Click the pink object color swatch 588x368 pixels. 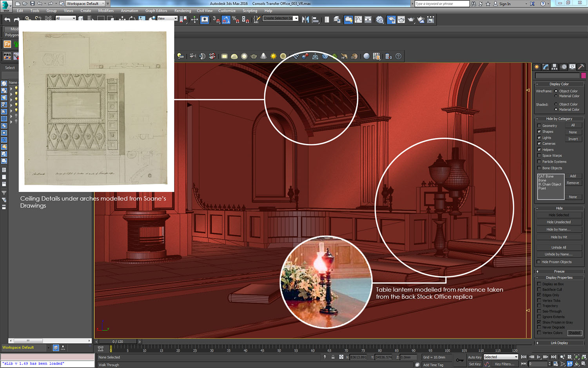(x=583, y=75)
